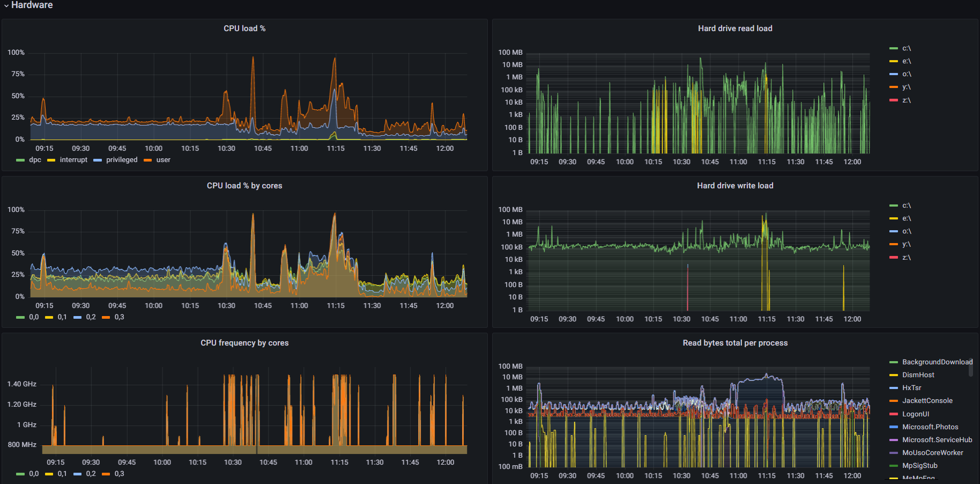The height and width of the screenshot is (484, 980).
Task: Toggle o:\ series in Hard drive write load
Action: (x=907, y=231)
